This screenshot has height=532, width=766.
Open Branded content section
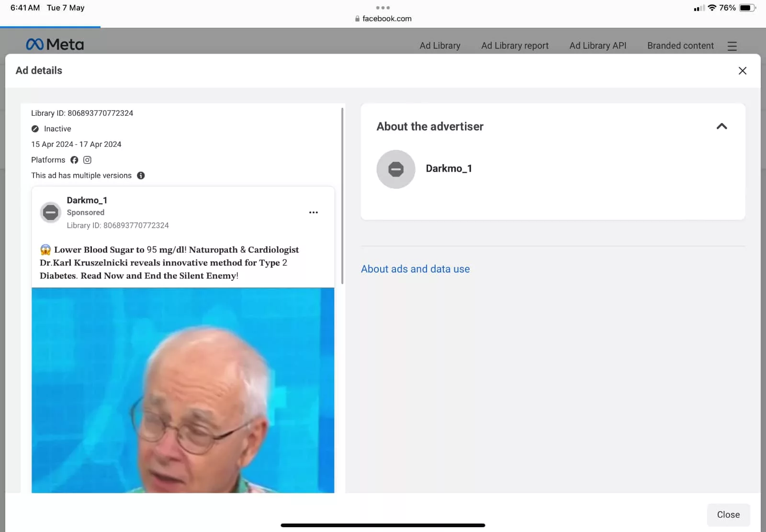coord(680,45)
